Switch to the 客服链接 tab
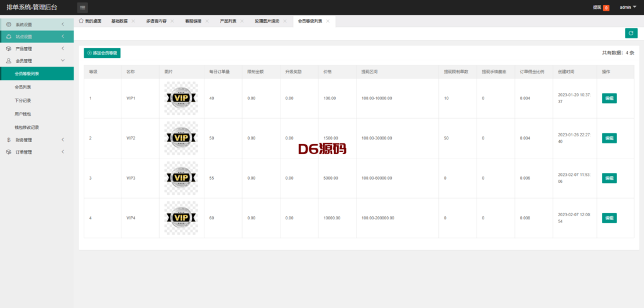Viewport: 644px width, 308px height. click(193, 21)
